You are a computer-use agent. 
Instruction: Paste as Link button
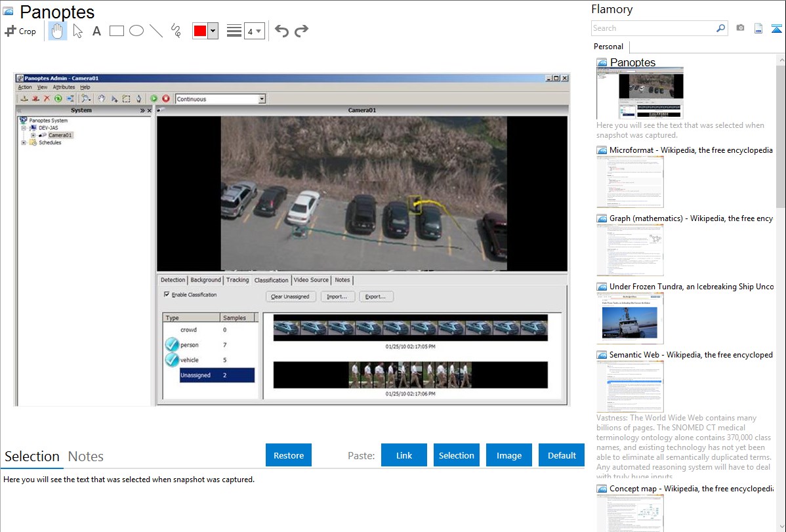pos(404,455)
